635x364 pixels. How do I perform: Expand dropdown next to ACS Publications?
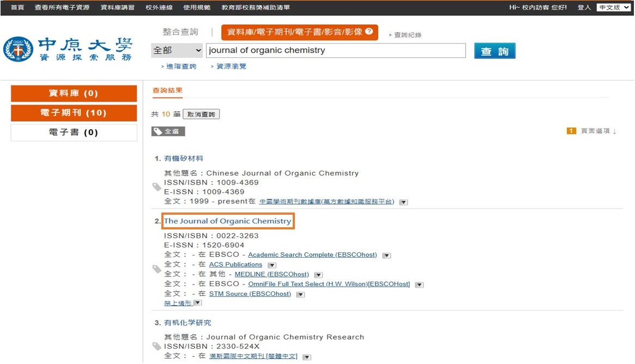click(x=272, y=265)
